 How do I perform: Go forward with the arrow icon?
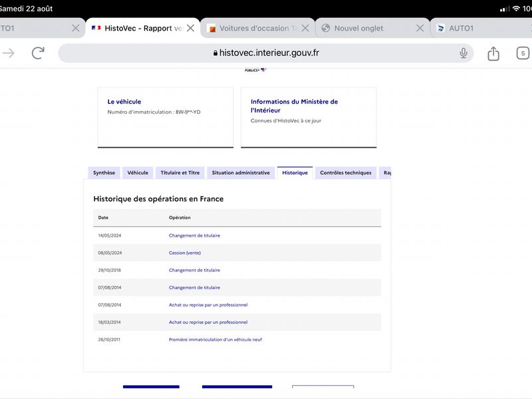point(9,53)
